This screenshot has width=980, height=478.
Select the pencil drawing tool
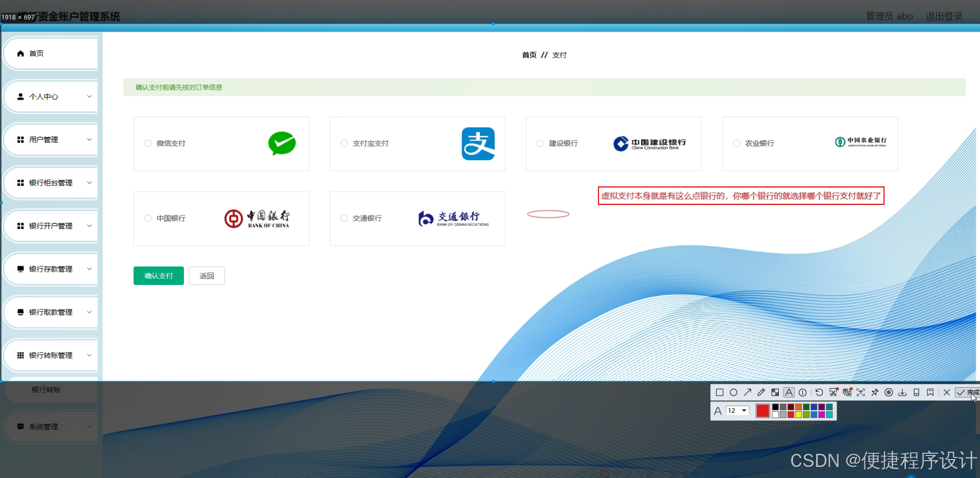tap(761, 392)
